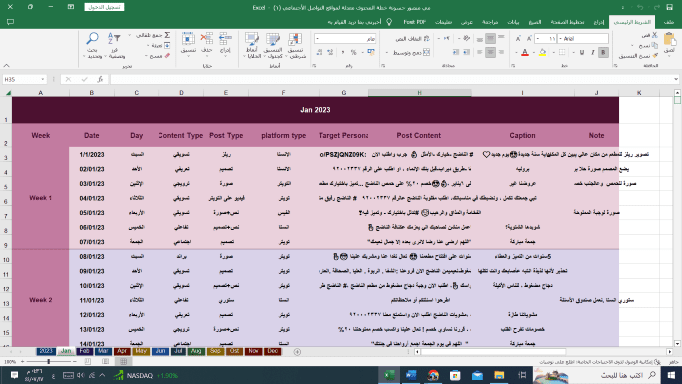The image size is (682, 384).
Task: Open the Home ribbon tab
Action: [x=632, y=22]
